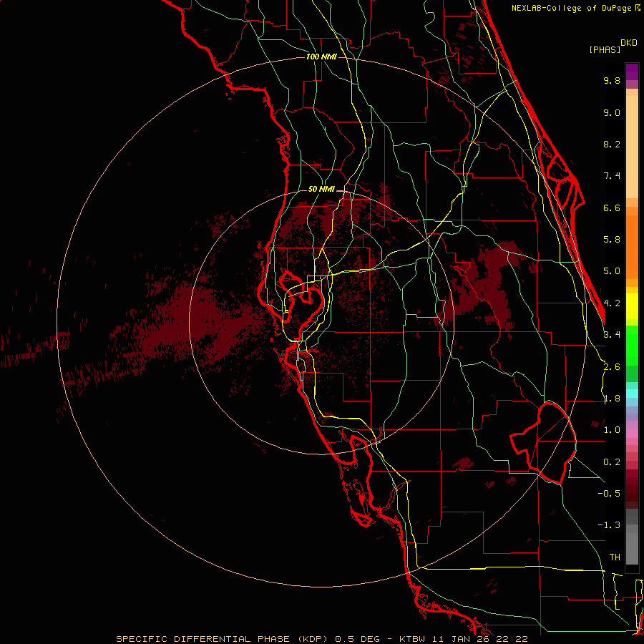This screenshot has width=644, height=644.
Task: Click the 3.4 legend value
Action: [x=612, y=335]
